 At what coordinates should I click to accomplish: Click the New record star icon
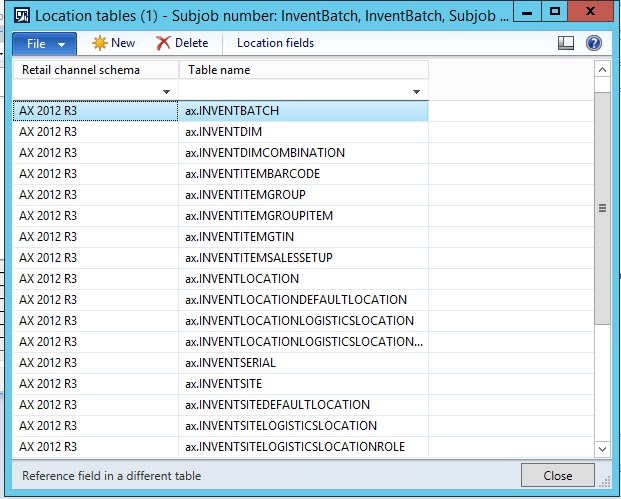click(x=99, y=43)
